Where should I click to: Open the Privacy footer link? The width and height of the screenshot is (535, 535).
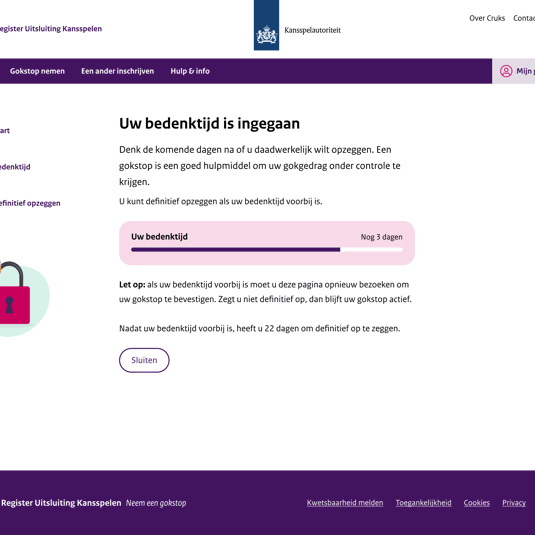(514, 503)
